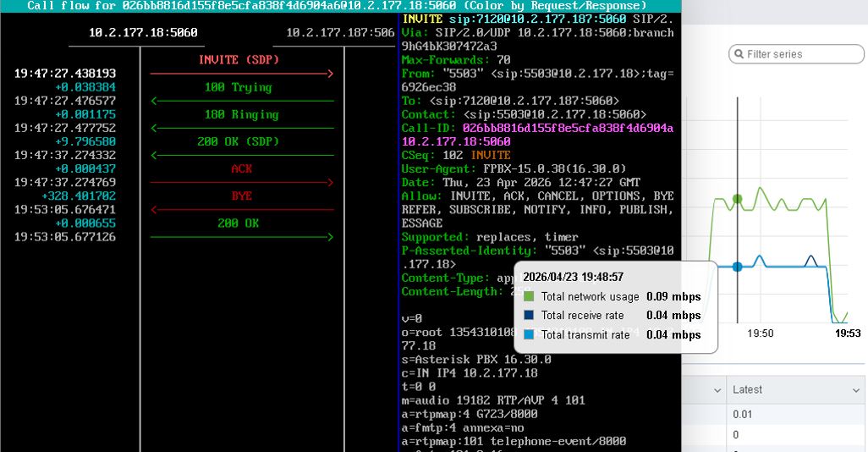Click the +9.796580 time delta

pos(85,141)
